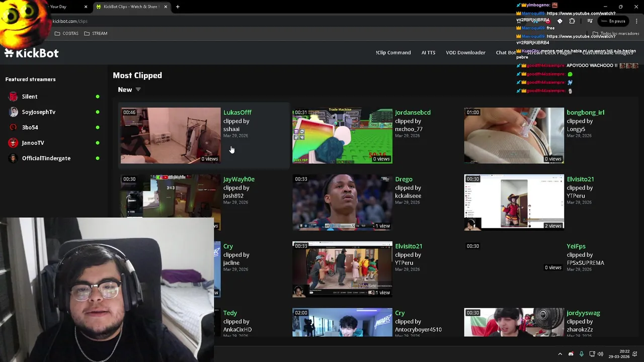Select featured streamer Silent

[x=54, y=97]
